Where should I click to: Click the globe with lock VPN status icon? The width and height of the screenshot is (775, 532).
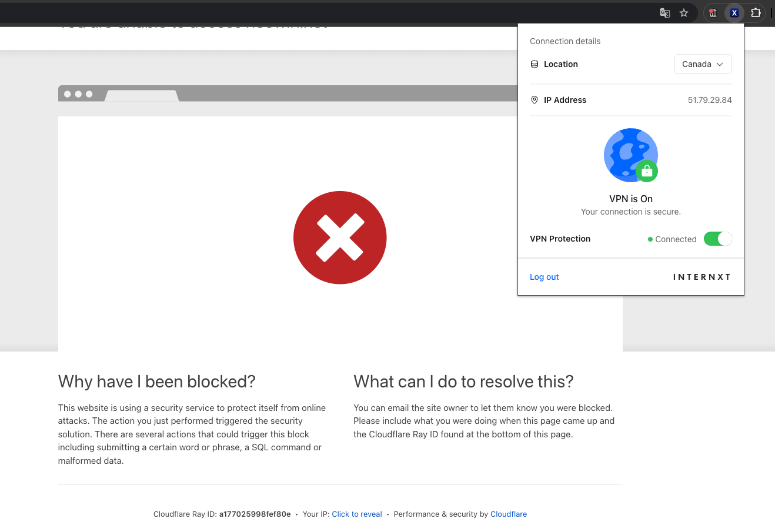click(631, 155)
